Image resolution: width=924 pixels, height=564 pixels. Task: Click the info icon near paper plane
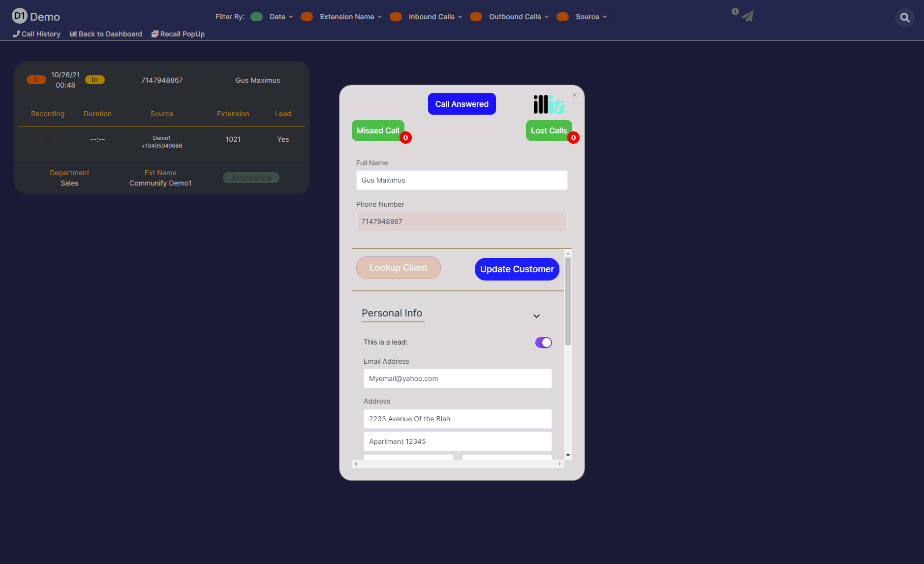(735, 11)
